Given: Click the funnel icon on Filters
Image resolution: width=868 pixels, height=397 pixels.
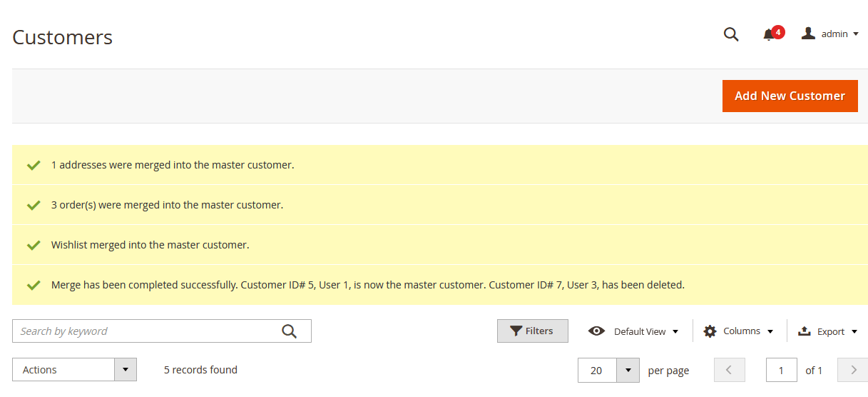Looking at the screenshot, I should coord(516,331).
